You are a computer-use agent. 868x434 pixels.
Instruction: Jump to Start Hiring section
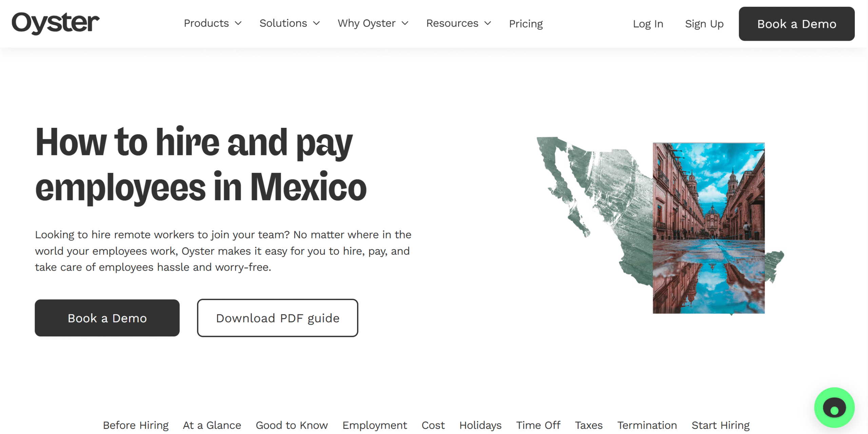(721, 425)
